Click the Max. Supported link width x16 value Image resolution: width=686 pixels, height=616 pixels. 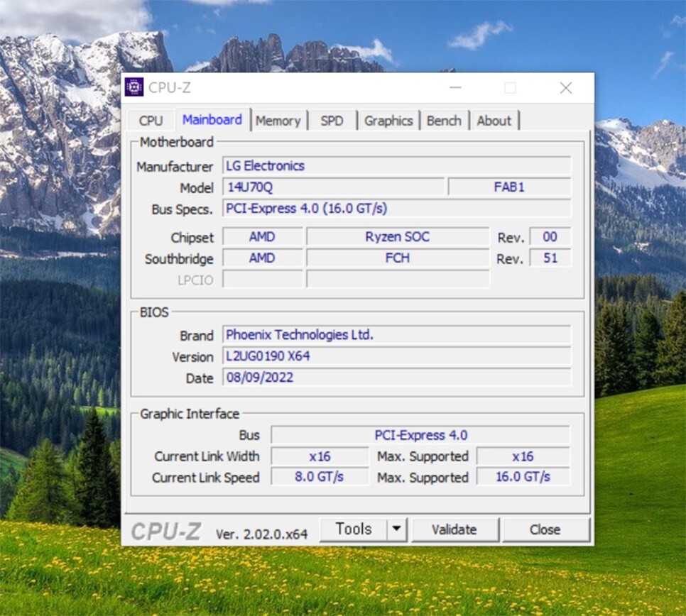click(x=523, y=456)
